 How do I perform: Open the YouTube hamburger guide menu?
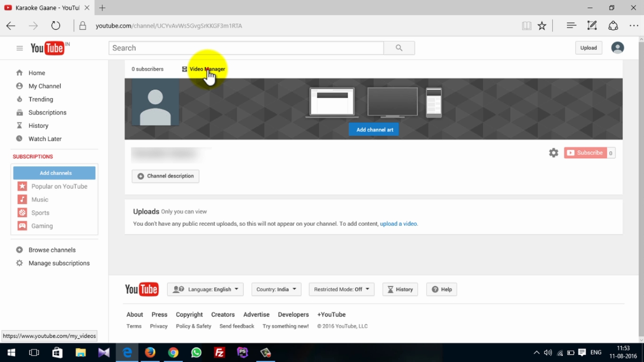pos(19,48)
